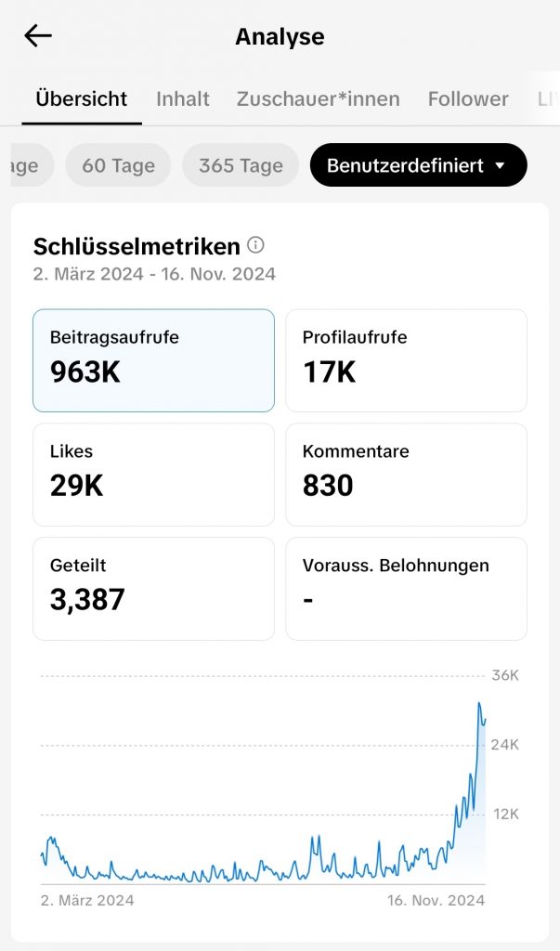Switch chart to Geteilt metric
Image resolution: width=560 pixels, height=951 pixels.
click(153, 589)
